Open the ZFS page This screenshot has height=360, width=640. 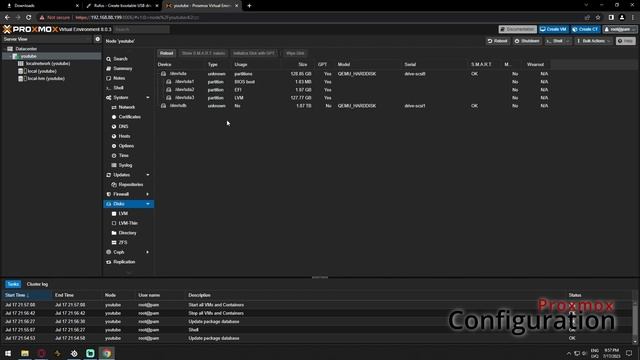coord(123,242)
